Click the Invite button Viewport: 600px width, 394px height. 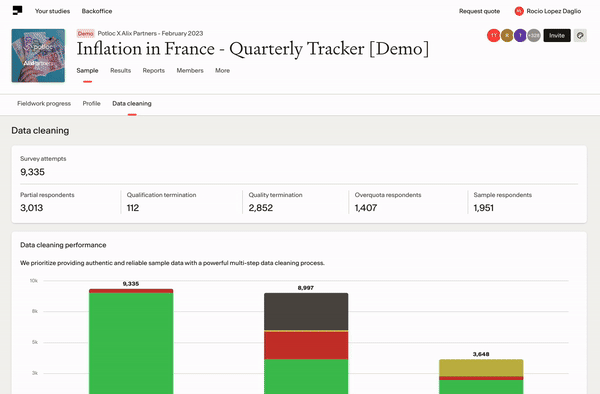[x=557, y=36]
